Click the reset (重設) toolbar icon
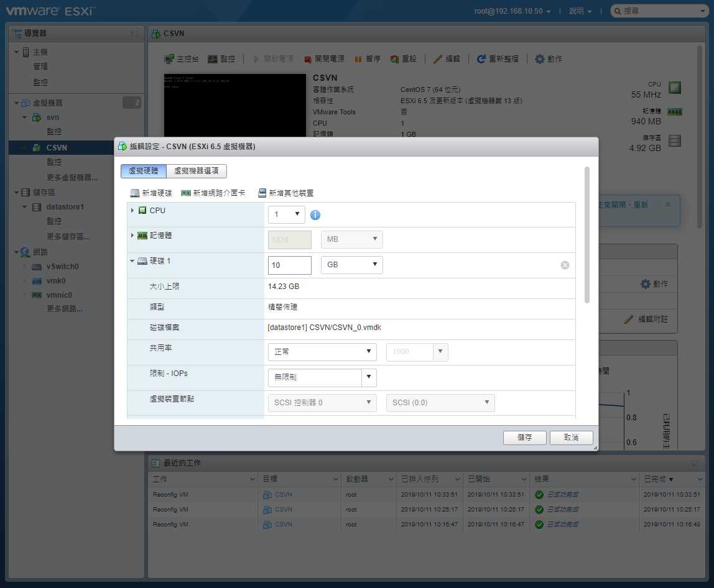This screenshot has height=588, width=714. [394, 59]
